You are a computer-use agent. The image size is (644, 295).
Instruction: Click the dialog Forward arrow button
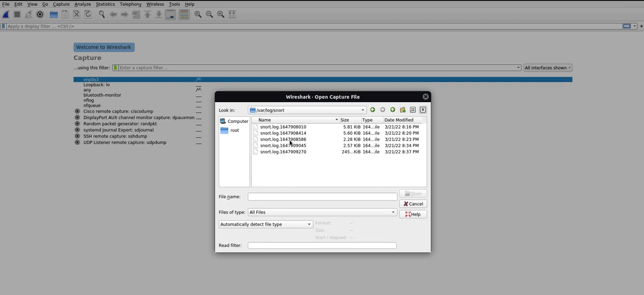(x=382, y=110)
